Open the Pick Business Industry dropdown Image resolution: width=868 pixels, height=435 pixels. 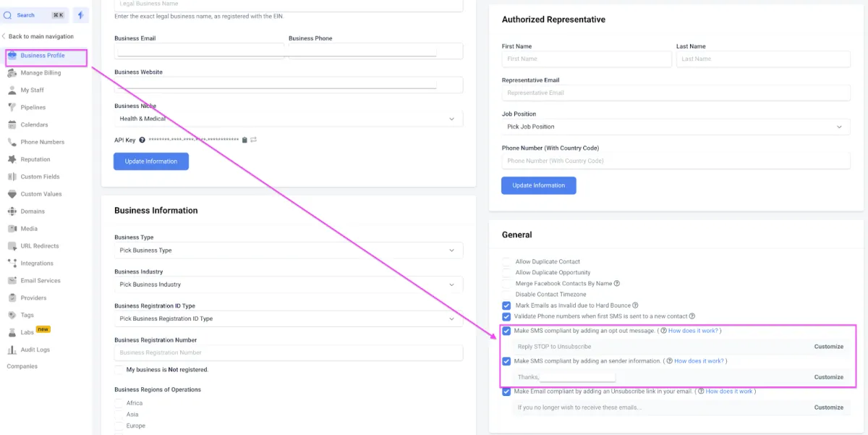[x=289, y=284]
